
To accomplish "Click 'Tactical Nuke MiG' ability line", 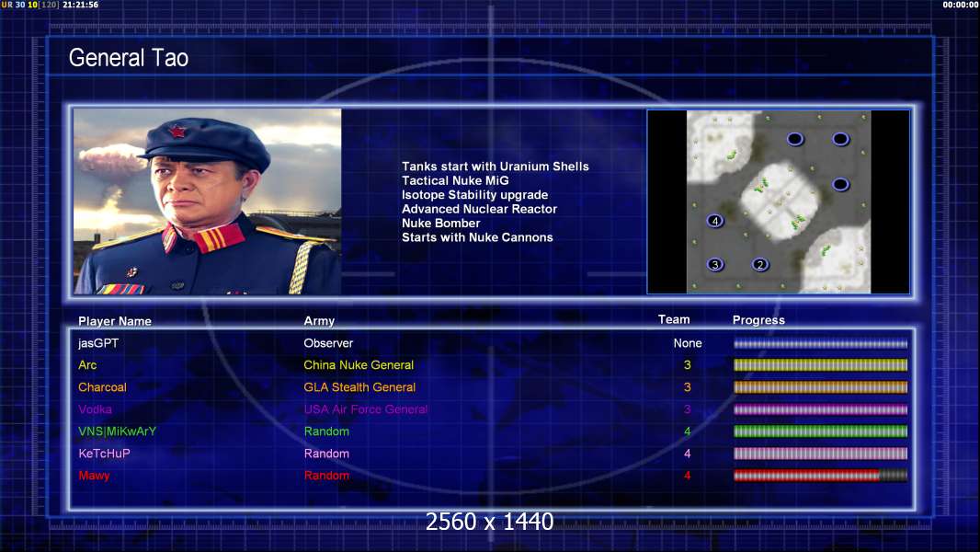I will [455, 180].
